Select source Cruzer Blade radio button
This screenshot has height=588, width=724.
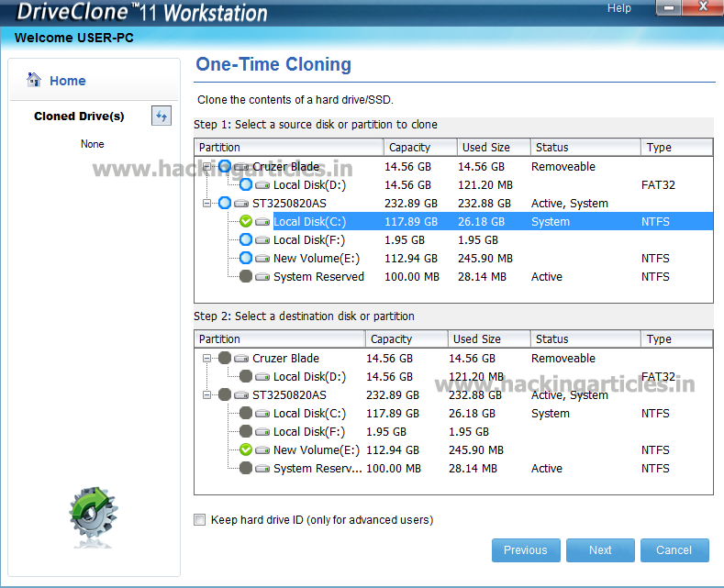click(x=225, y=166)
